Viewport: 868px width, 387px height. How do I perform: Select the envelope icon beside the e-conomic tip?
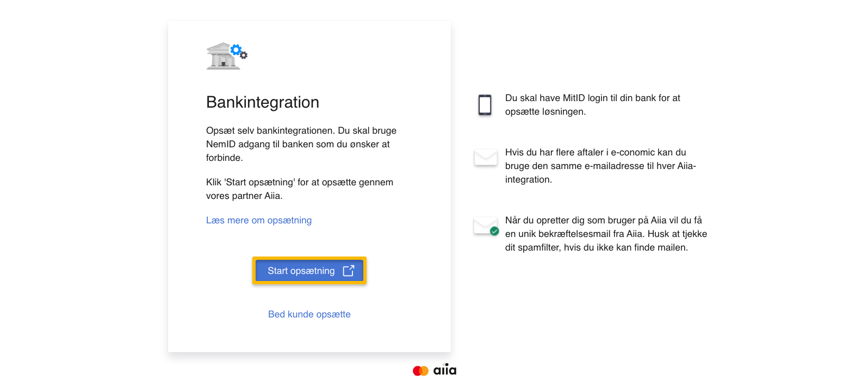pos(486,158)
